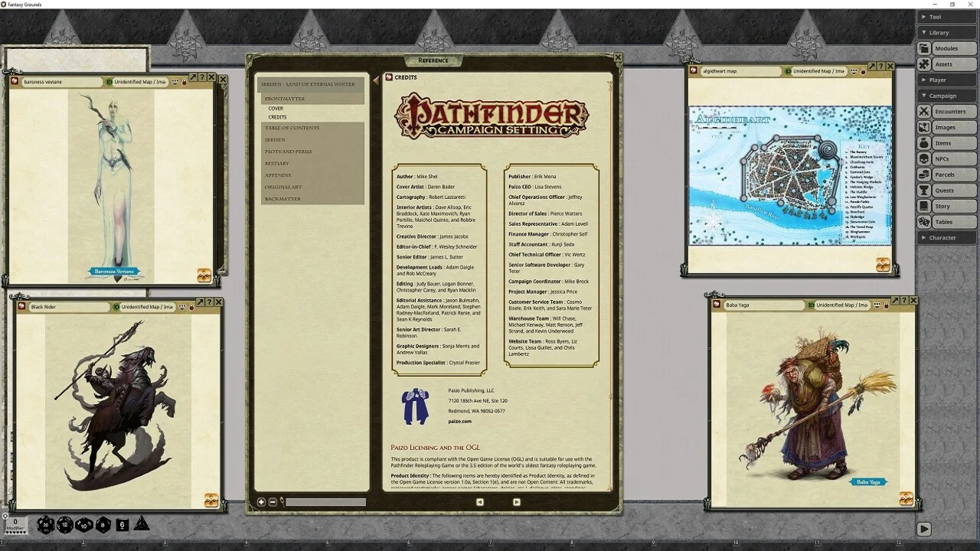The height and width of the screenshot is (551, 980).
Task: Pop out the Black Rider window
Action: click(201, 303)
